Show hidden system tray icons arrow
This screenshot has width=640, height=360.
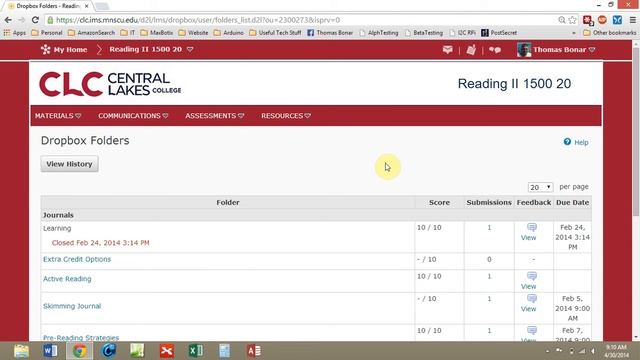point(547,351)
